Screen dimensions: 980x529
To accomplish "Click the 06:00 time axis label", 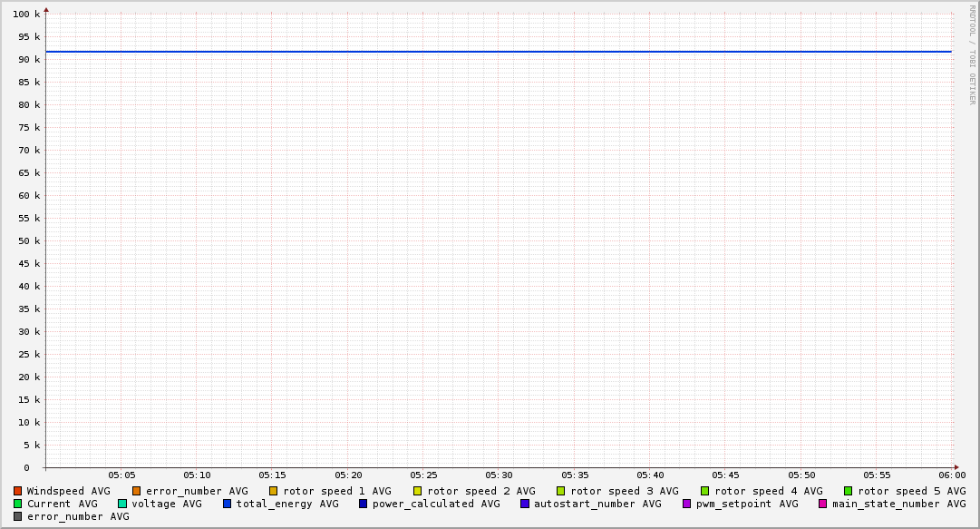I will 951,475.
